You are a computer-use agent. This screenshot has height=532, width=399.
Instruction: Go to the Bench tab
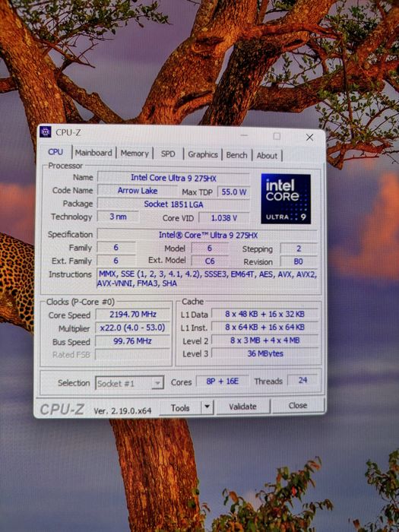(236, 155)
